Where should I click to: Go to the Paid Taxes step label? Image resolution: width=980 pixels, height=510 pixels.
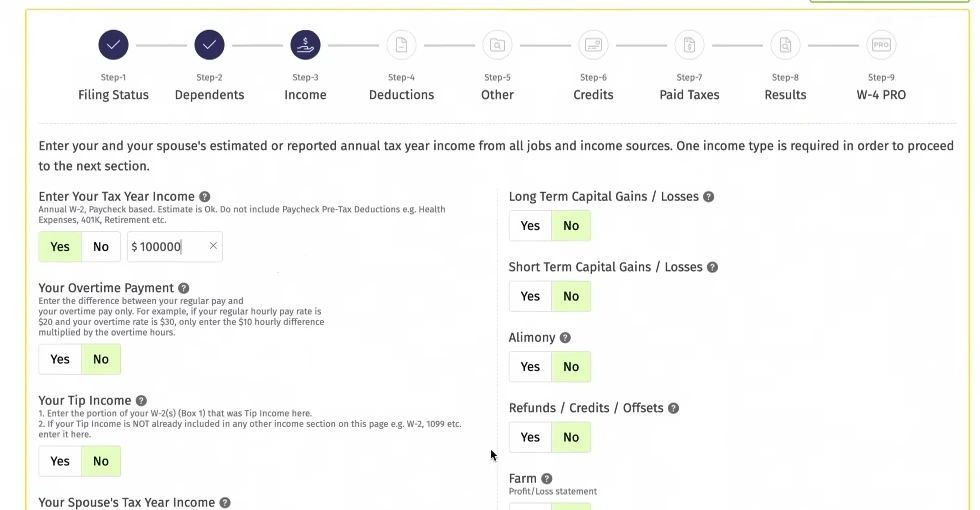[x=689, y=95]
